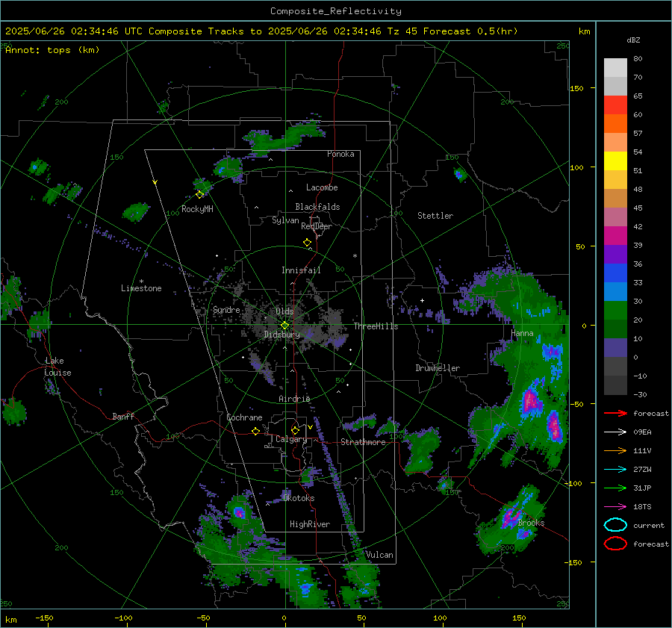The height and width of the screenshot is (628, 672).
Task: Click the Lacombe city label
Action: (x=322, y=187)
